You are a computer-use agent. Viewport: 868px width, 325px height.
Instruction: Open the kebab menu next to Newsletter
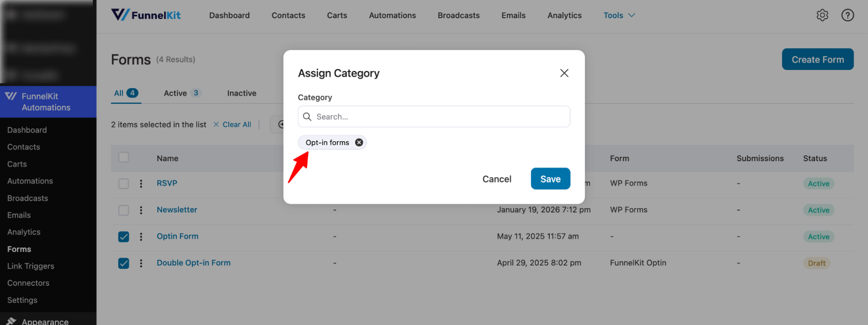click(x=141, y=210)
